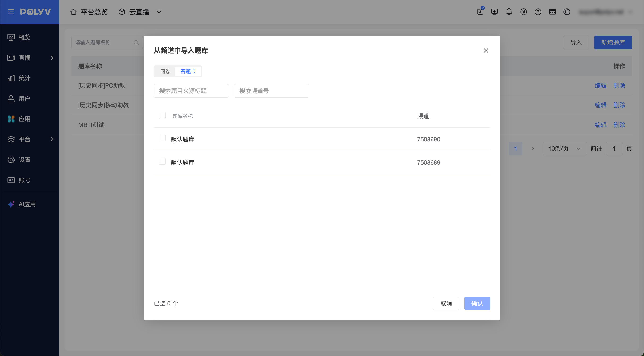Open the 云直播 product dropdown arrow
Image resolution: width=644 pixels, height=356 pixels.
159,12
